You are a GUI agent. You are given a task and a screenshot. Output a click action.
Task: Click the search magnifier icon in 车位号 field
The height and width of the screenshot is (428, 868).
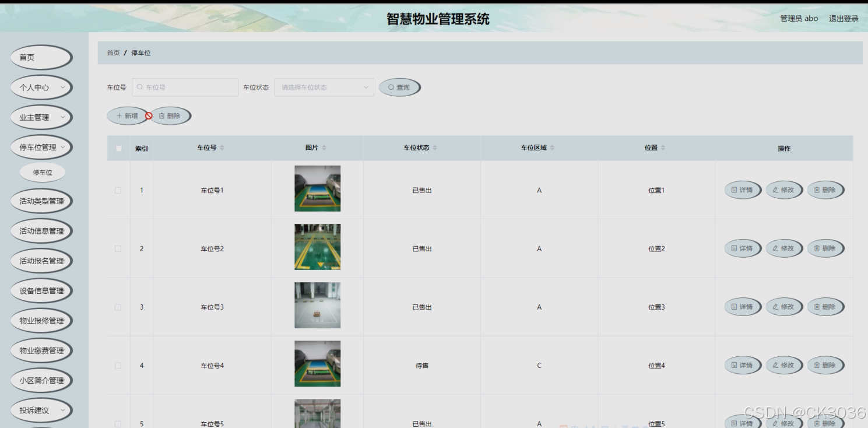pos(140,87)
